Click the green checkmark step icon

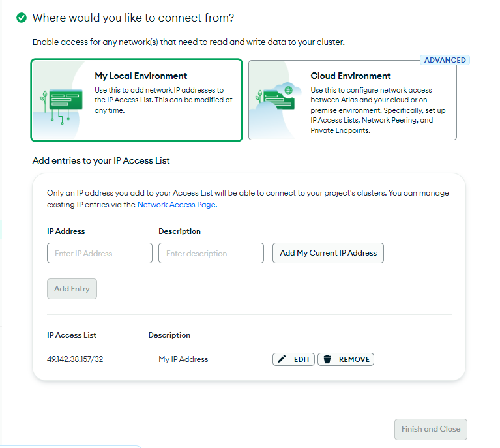(22, 18)
